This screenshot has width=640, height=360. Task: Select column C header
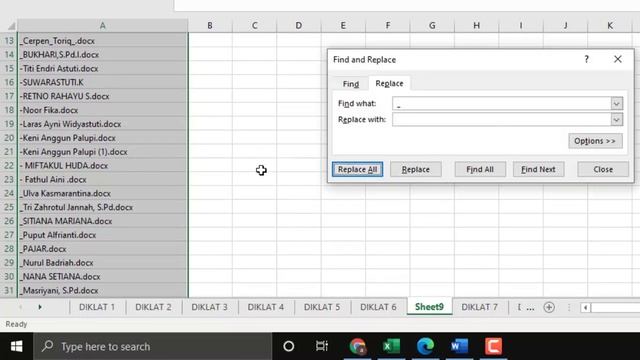click(254, 25)
